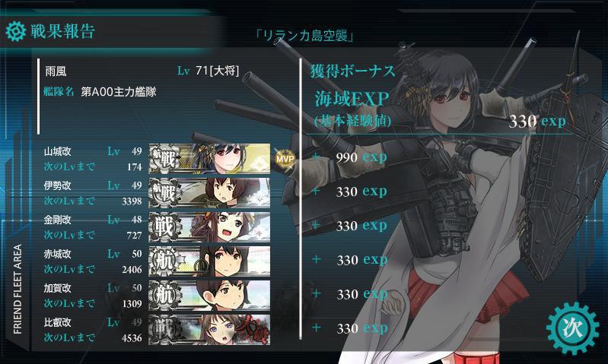Click the 戦果報告 gear icon
The image size is (608, 364).
(16, 32)
